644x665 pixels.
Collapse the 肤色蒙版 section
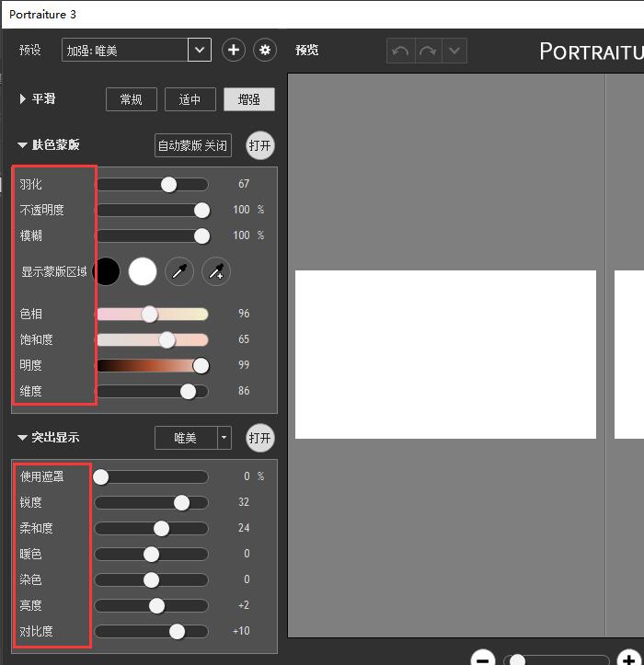point(22,145)
